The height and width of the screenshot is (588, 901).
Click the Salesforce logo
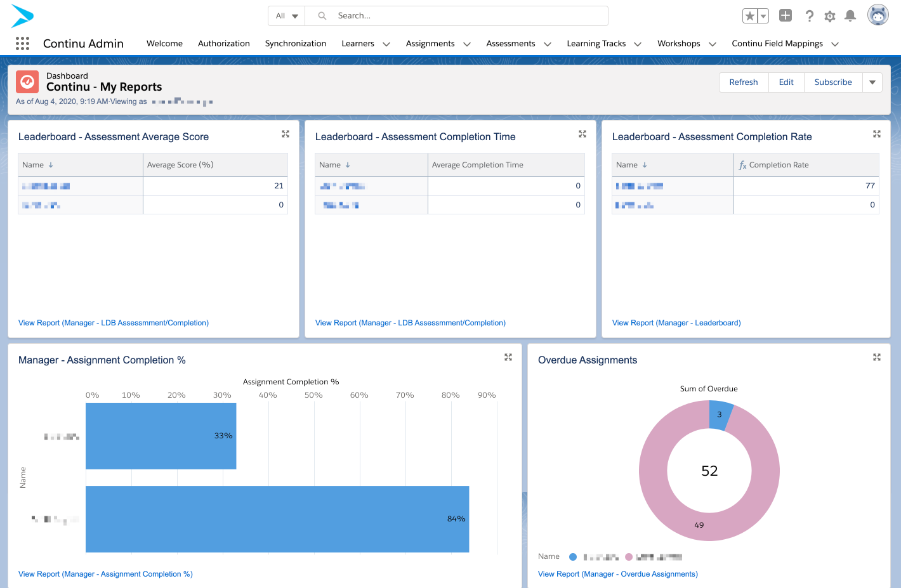tap(21, 16)
